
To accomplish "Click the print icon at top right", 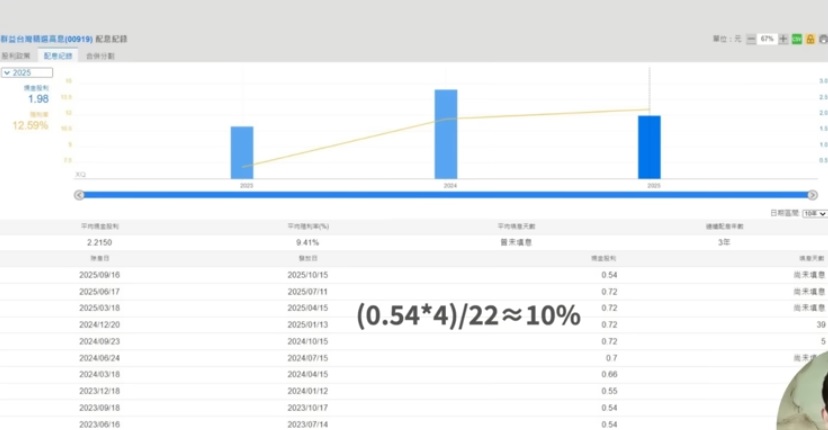I will [822, 39].
